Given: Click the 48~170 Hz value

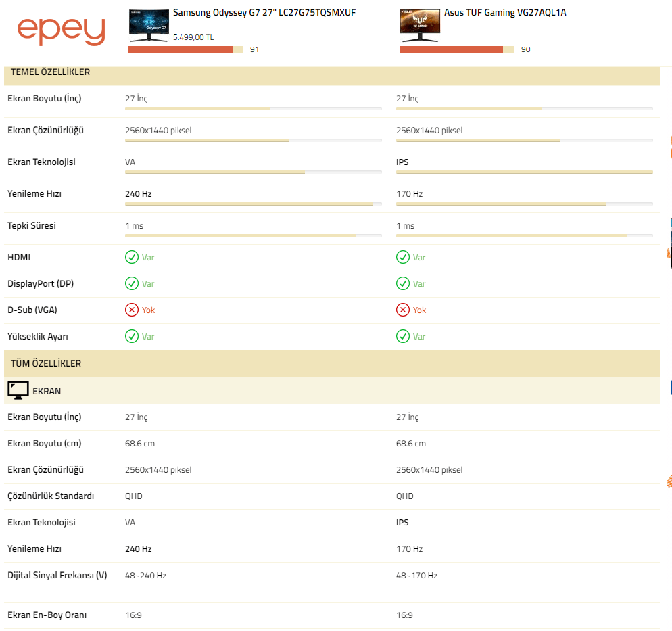Looking at the screenshot, I should coord(416,576).
